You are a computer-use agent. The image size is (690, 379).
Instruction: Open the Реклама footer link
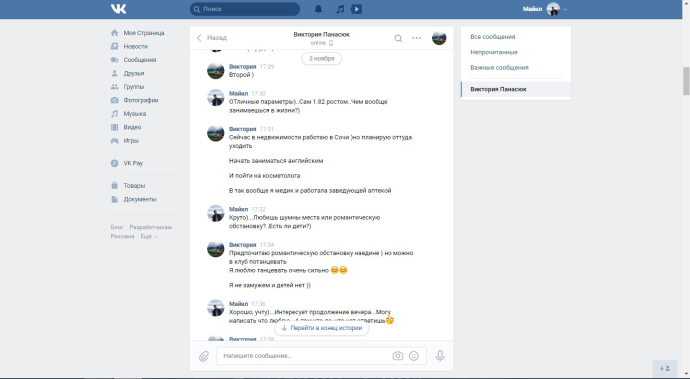tap(122, 236)
